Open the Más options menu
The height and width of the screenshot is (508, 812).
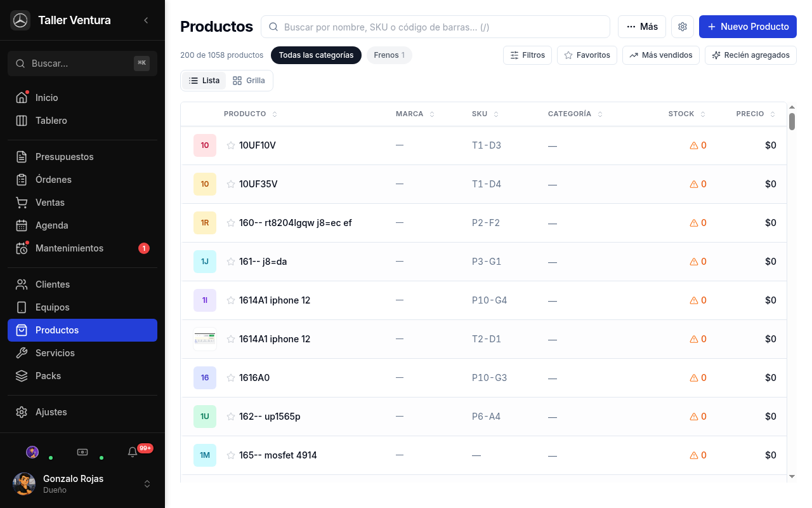(x=642, y=27)
